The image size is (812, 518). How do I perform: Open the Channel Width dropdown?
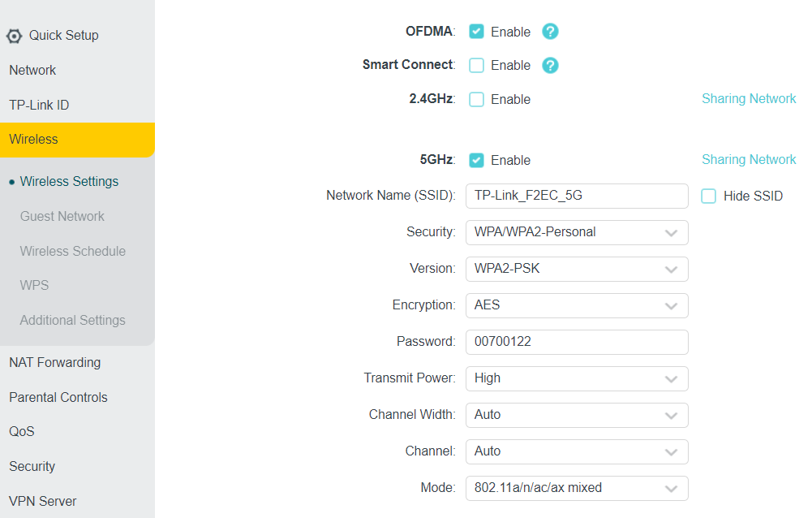pos(577,415)
